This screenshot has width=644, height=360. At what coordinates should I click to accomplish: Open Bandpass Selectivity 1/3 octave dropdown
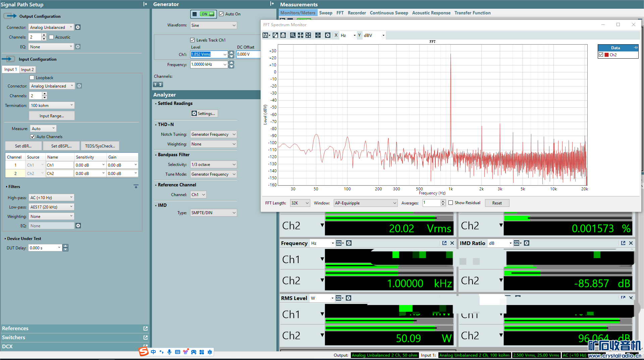213,165
